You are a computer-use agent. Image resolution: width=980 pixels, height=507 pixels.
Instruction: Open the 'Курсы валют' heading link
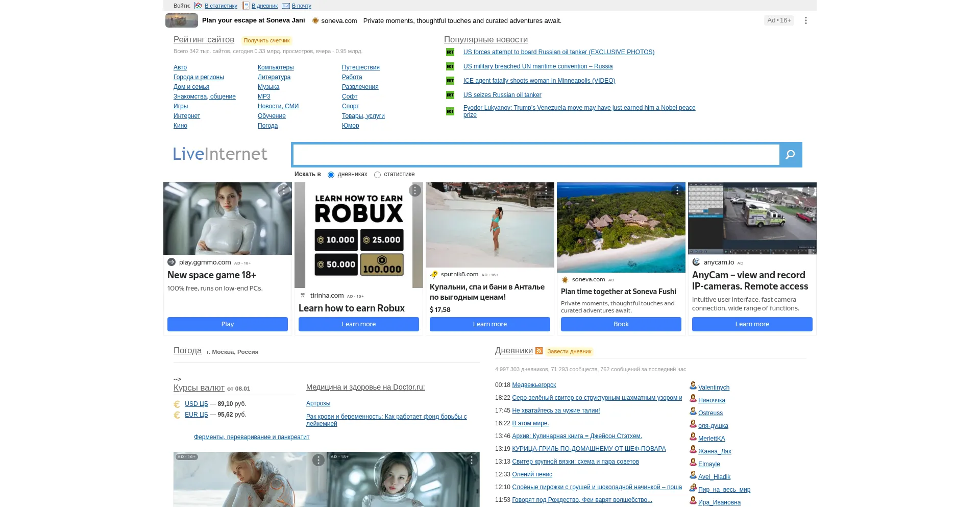pyautogui.click(x=199, y=388)
